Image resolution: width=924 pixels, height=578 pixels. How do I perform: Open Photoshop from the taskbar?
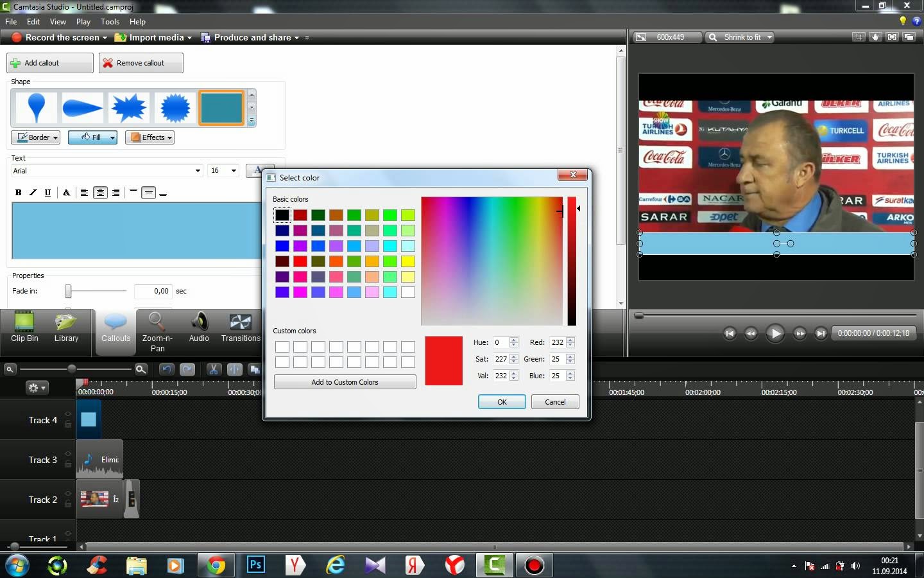coord(255,565)
